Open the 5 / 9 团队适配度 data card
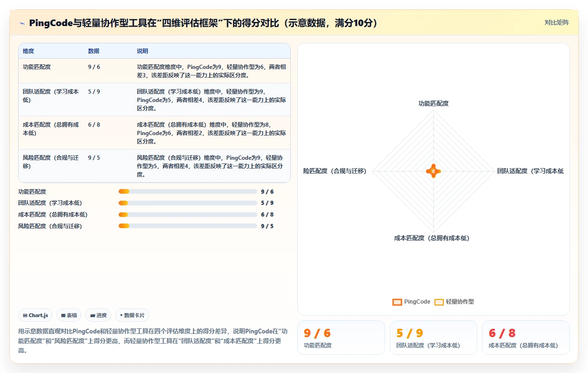Screen dimensions: 588x373 pos(434,338)
